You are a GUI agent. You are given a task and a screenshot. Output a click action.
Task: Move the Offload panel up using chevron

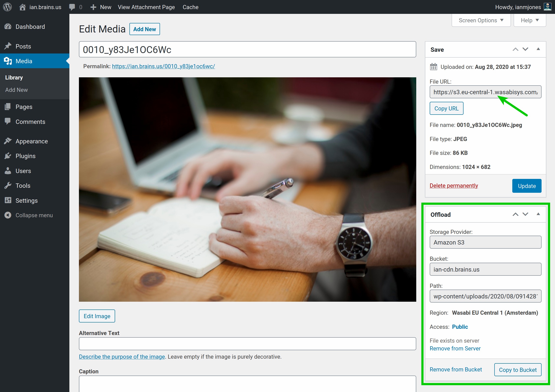tap(515, 214)
